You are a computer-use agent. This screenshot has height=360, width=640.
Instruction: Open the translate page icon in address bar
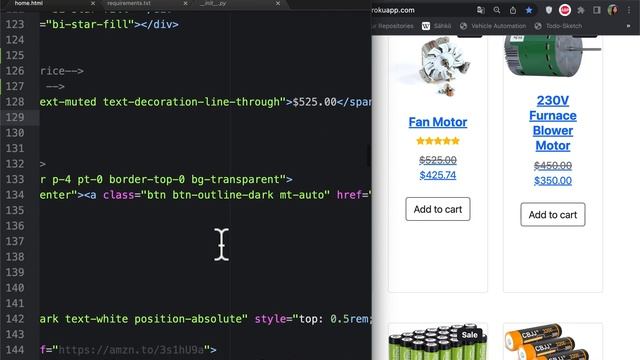pos(480,10)
